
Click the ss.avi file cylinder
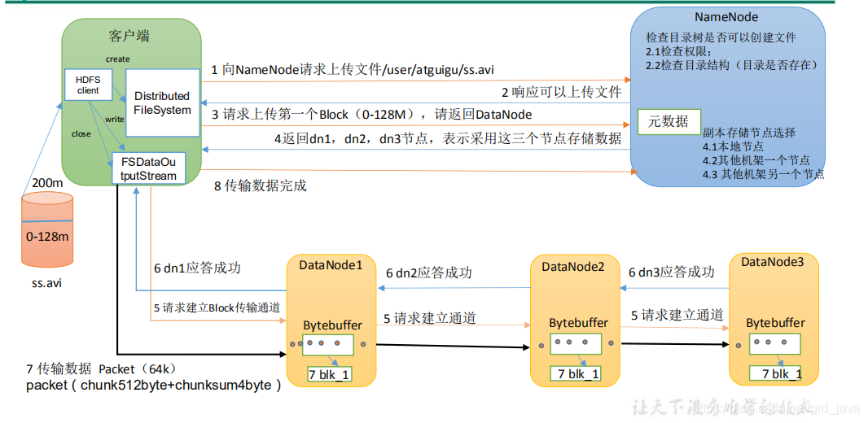coord(47,229)
